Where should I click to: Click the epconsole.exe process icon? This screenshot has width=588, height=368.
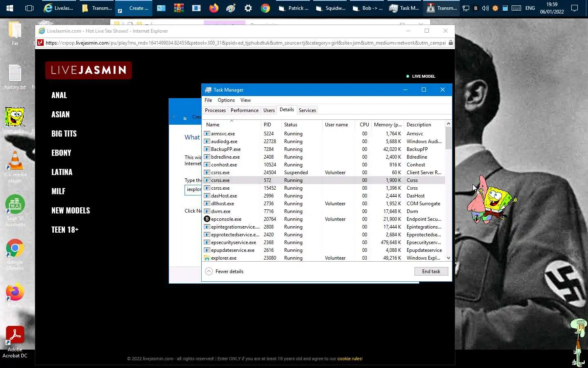(x=207, y=219)
